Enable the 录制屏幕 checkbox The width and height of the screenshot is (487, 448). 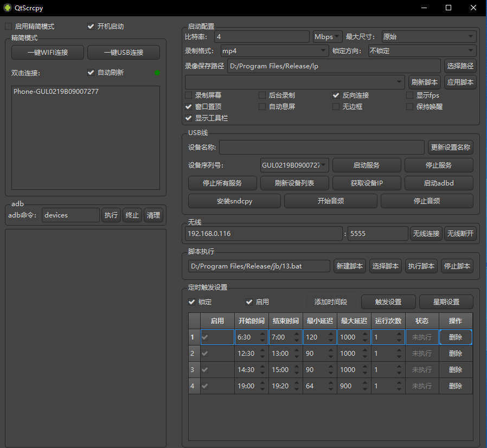point(189,95)
